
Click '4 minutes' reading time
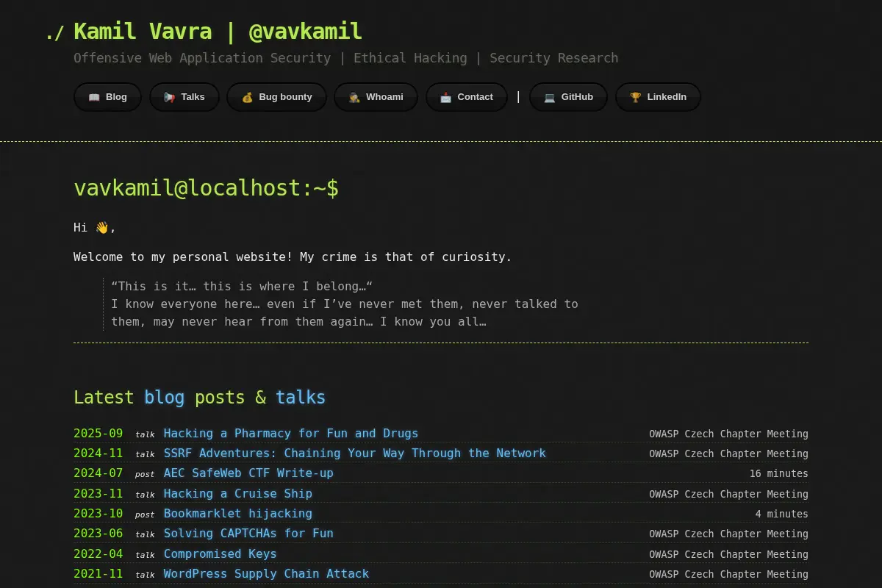(x=782, y=514)
